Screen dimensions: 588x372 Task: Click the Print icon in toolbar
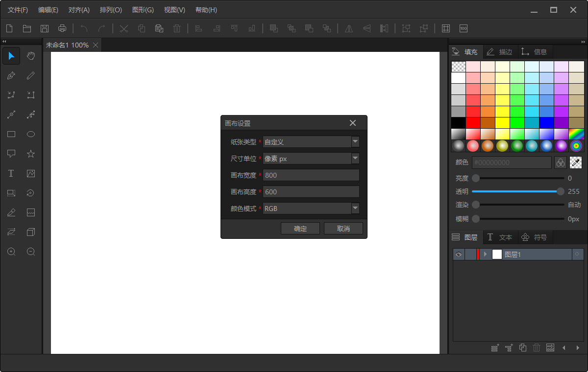[62, 28]
